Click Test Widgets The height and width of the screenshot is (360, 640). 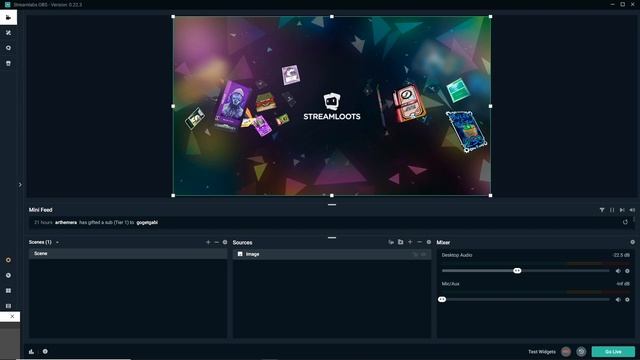(542, 351)
